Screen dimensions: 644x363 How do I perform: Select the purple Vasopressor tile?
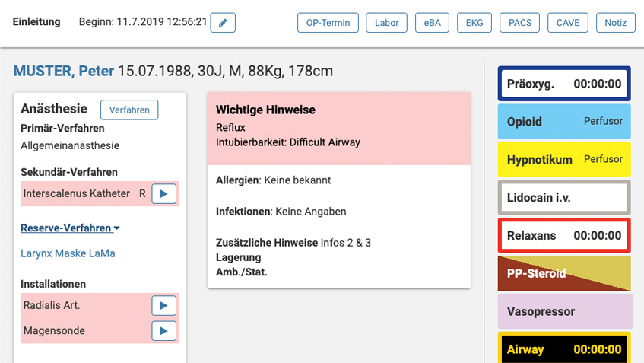[x=563, y=311]
